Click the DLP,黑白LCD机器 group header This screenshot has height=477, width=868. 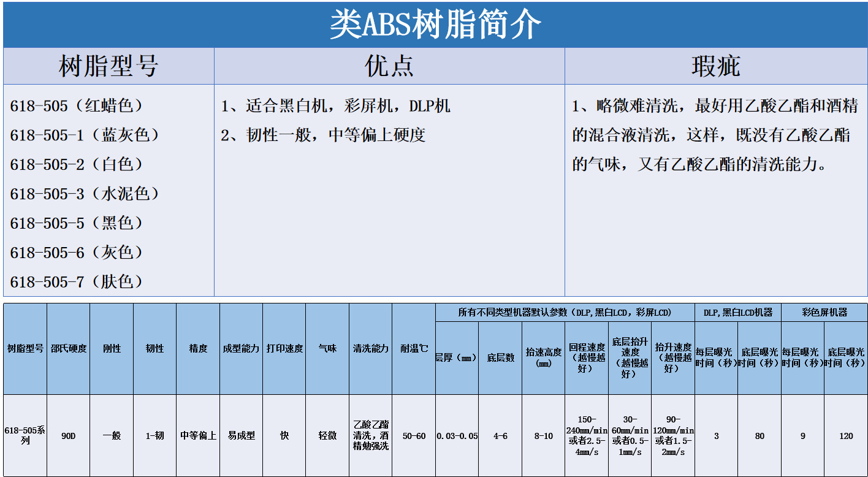pos(738,312)
